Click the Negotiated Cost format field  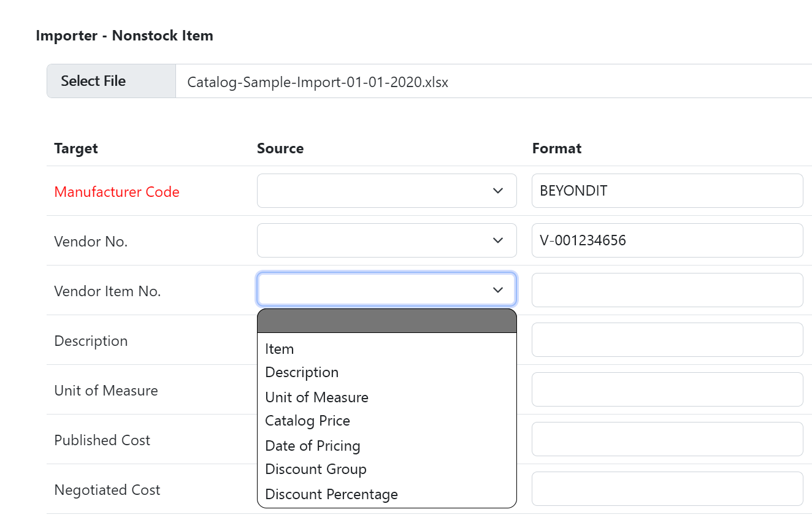[x=667, y=489]
